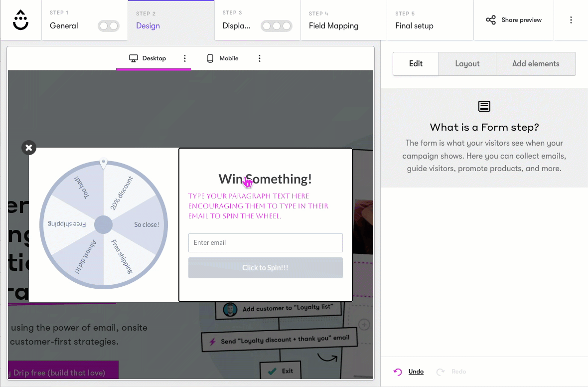Click the Redo arrow icon
588x387 pixels.
[x=441, y=372]
